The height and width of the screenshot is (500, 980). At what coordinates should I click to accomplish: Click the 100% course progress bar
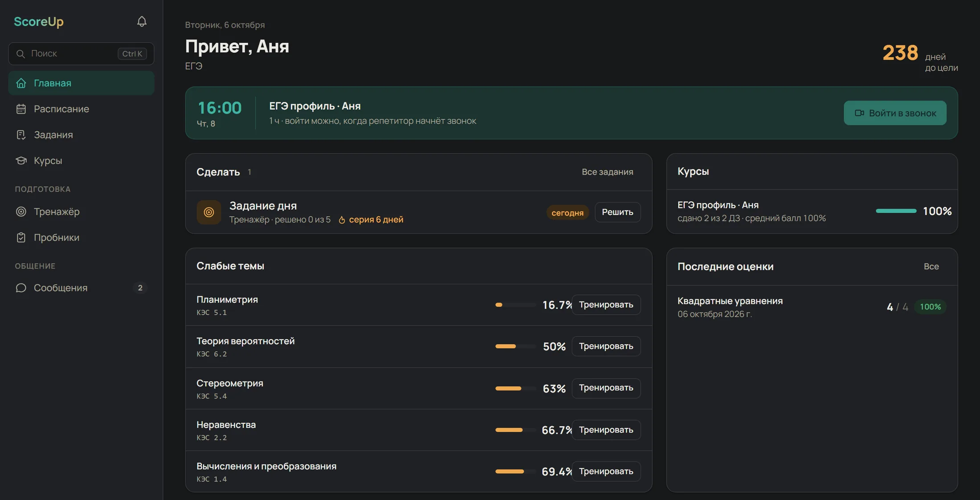[896, 211]
